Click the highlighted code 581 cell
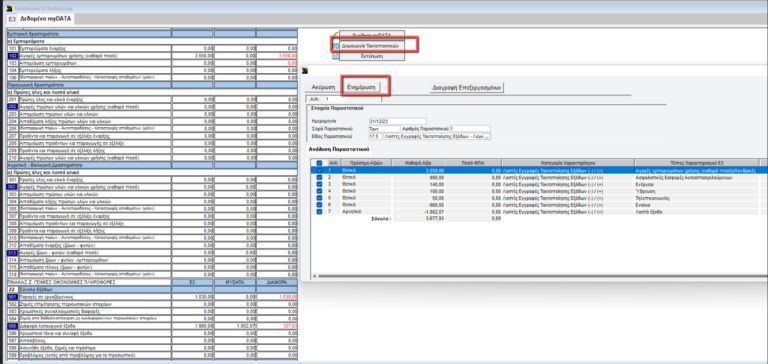768x364 pixels. pyautogui.click(x=12, y=297)
